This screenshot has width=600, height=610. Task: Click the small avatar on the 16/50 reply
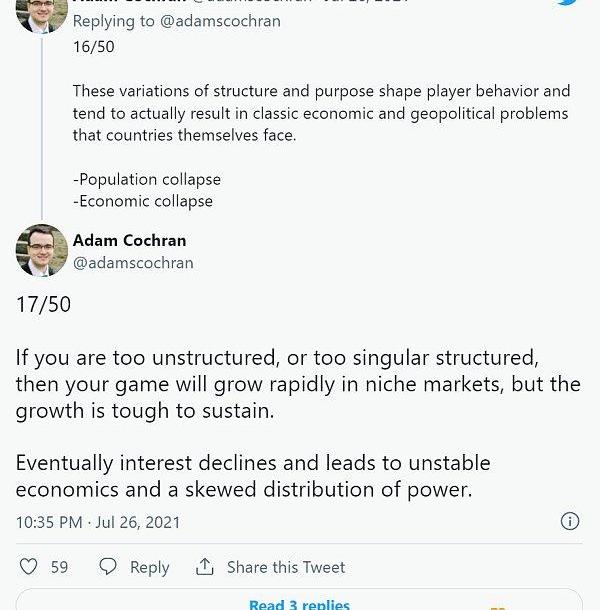click(x=42, y=13)
